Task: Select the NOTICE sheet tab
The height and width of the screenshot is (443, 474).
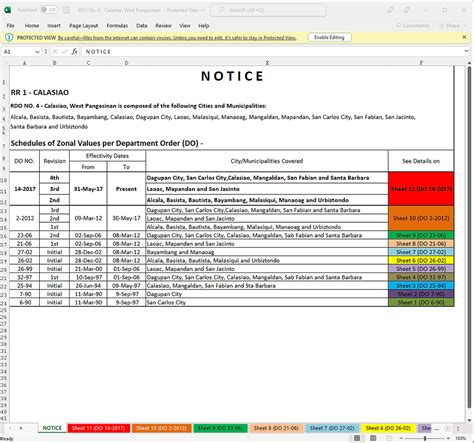Action: pyautogui.click(x=52, y=428)
